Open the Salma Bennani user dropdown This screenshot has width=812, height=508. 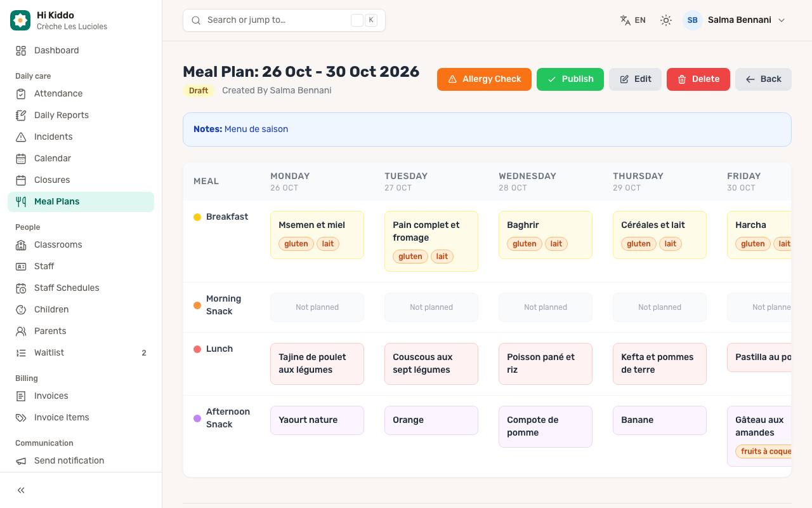coord(735,20)
